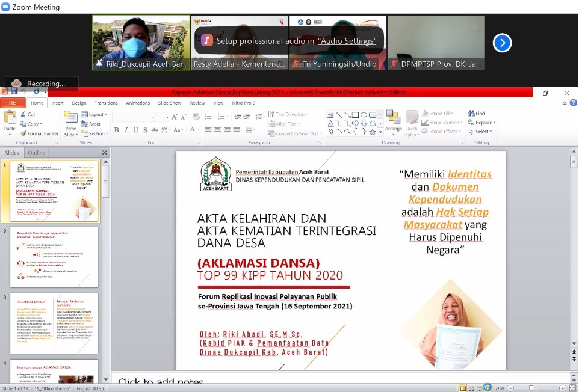Open the Animations ribbon tab
This screenshot has width=579, height=392.
tap(138, 103)
